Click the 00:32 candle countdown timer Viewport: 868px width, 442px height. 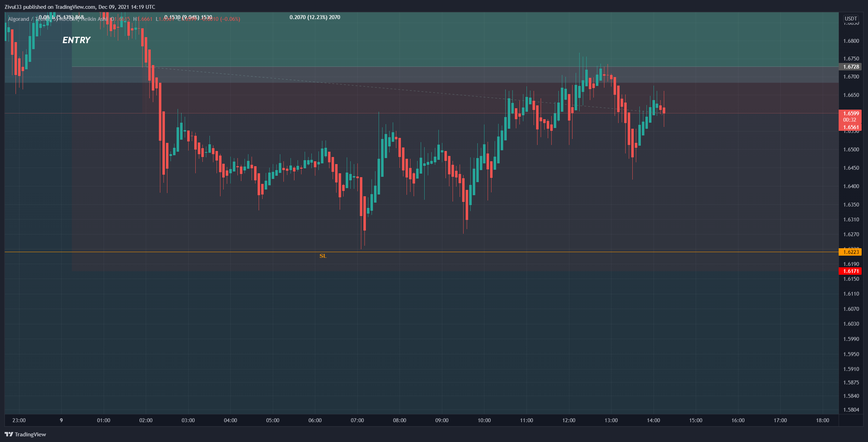coord(850,120)
